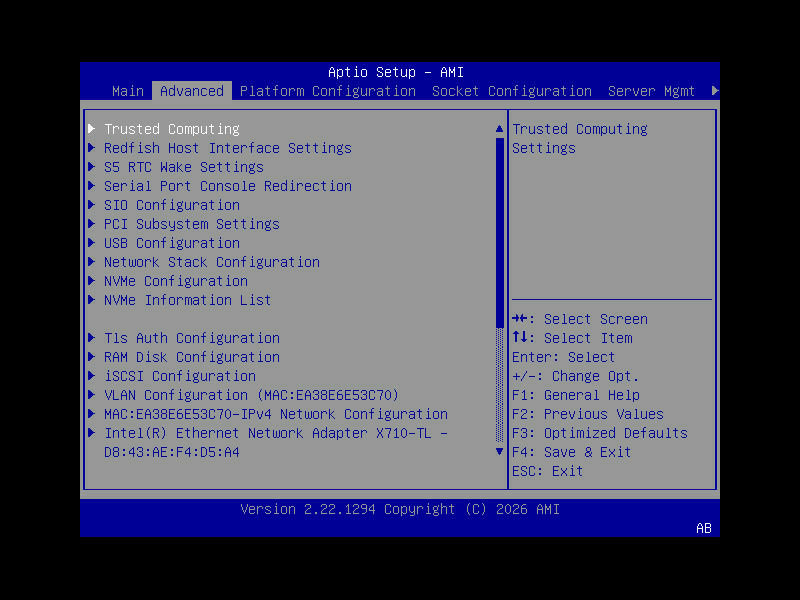The image size is (800, 600).
Task: Click the 'Aptio Setup - AMI' title
Action: 396,72
